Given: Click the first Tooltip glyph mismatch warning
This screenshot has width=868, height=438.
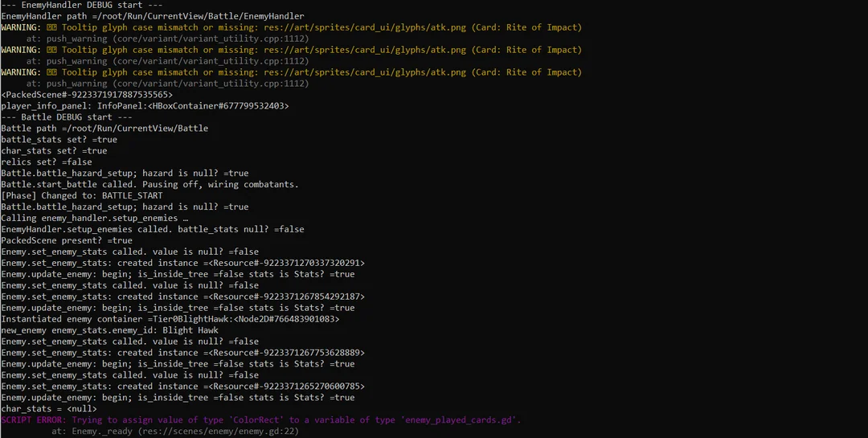Looking at the screenshot, I should coord(291,27).
